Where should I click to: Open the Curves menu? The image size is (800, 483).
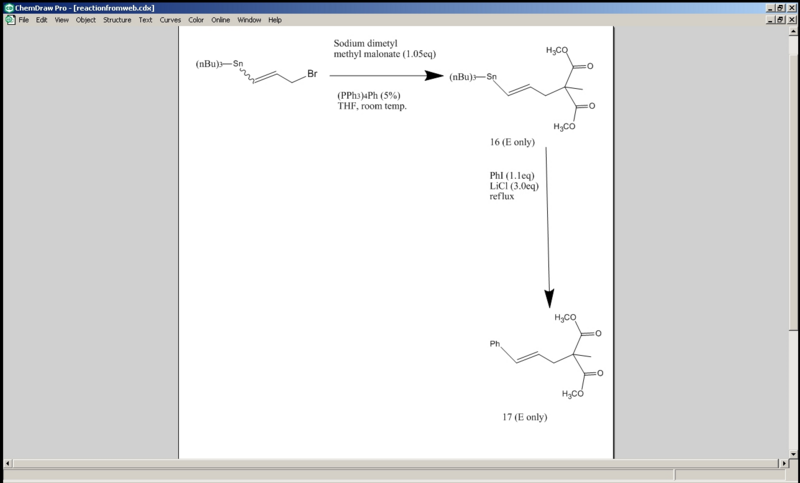[170, 20]
